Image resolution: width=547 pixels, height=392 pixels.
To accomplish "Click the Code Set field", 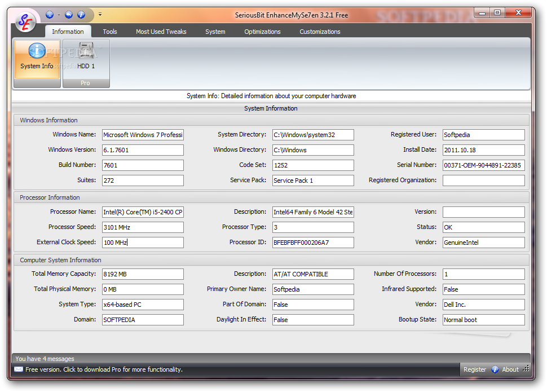I will click(314, 165).
